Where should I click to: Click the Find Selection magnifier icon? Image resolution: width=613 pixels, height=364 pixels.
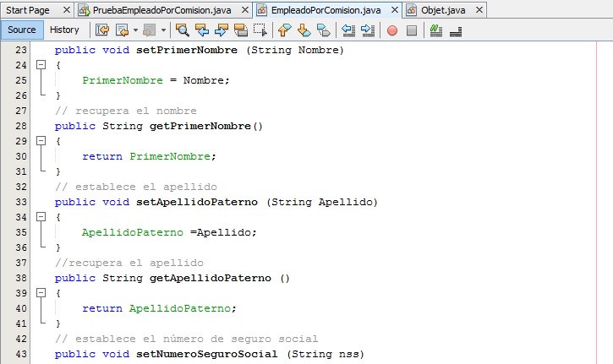(x=182, y=30)
